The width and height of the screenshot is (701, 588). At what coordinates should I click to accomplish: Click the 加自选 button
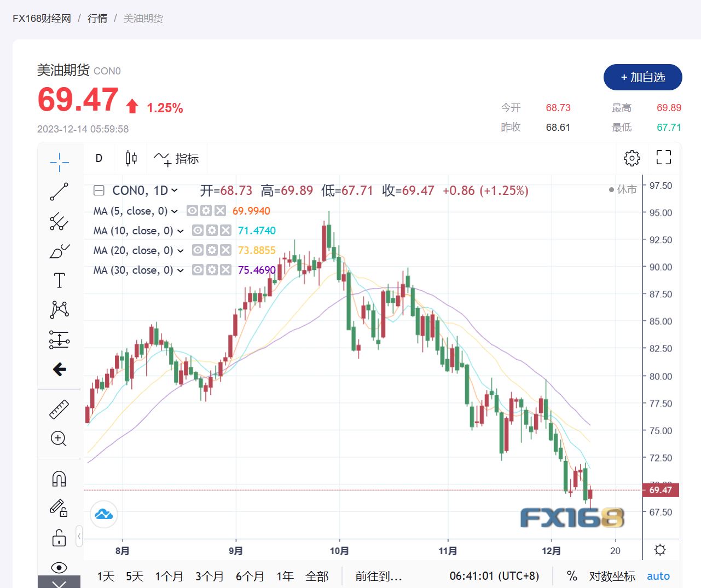click(x=642, y=77)
